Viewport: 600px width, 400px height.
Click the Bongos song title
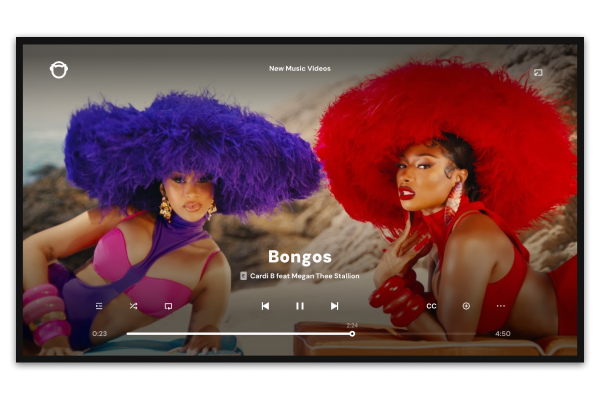[x=300, y=256]
